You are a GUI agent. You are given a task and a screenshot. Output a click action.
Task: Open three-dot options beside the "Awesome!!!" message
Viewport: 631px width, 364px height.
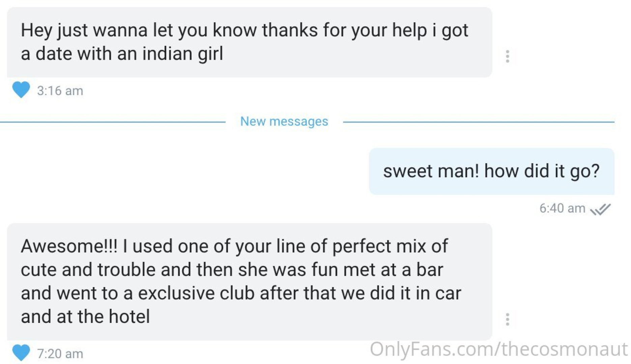point(507,319)
